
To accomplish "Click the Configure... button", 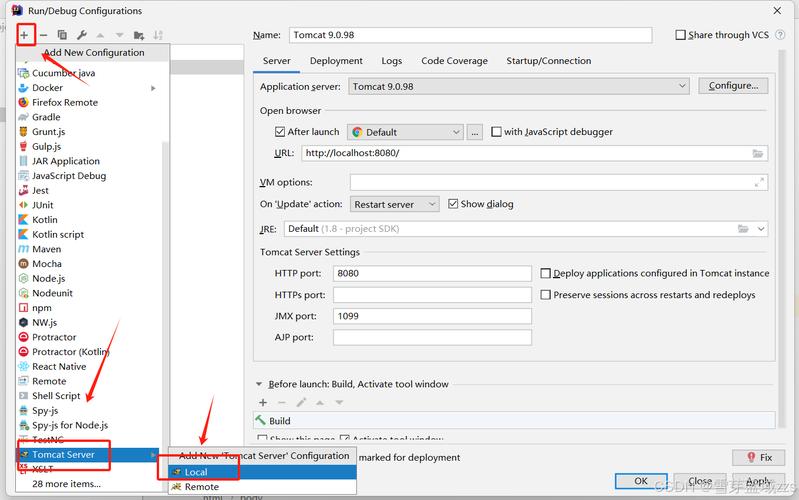I will 733,86.
